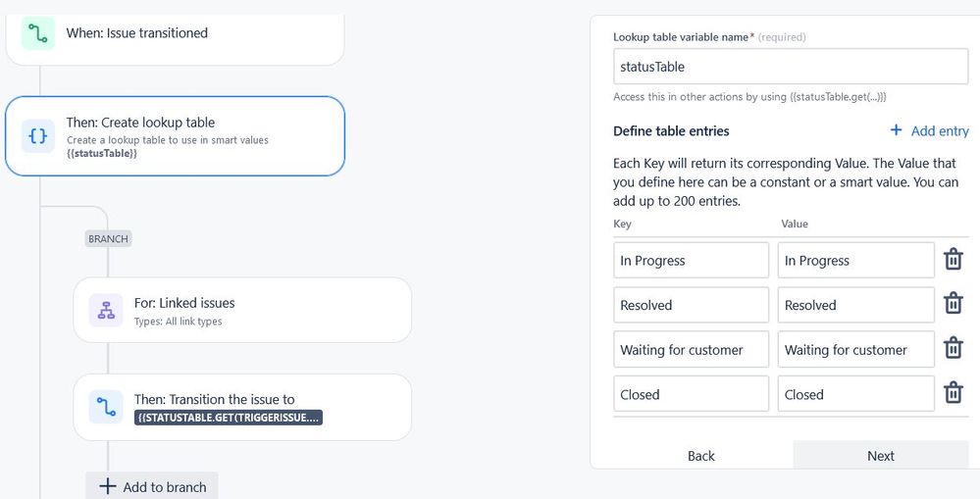Open the For: Linked issues branch step
This screenshot has width=980, height=499.
click(242, 311)
